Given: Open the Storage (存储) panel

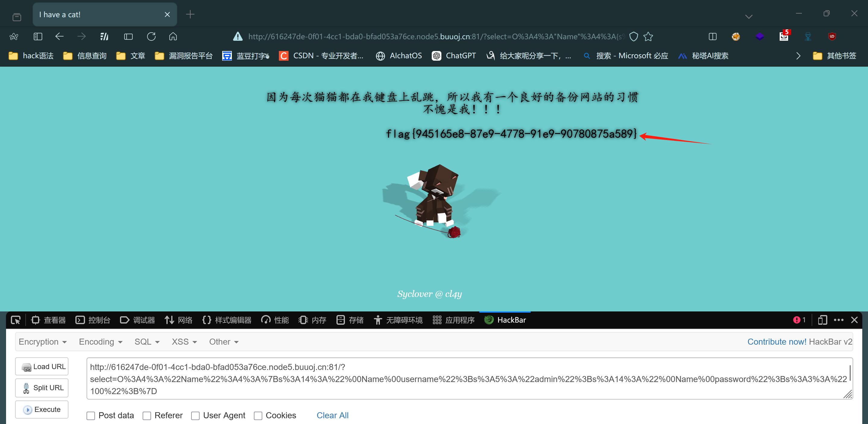Looking at the screenshot, I should (x=350, y=320).
